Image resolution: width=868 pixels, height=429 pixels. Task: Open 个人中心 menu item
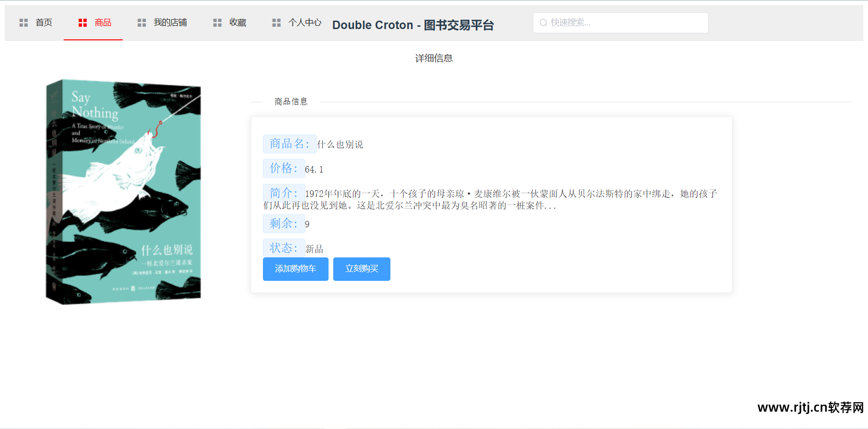(295, 23)
